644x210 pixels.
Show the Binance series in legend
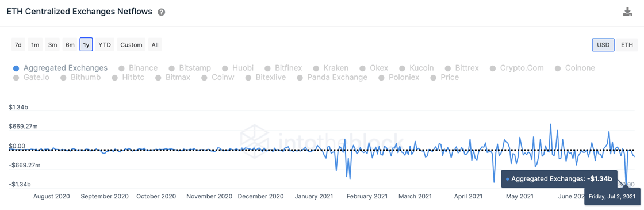click(x=138, y=68)
